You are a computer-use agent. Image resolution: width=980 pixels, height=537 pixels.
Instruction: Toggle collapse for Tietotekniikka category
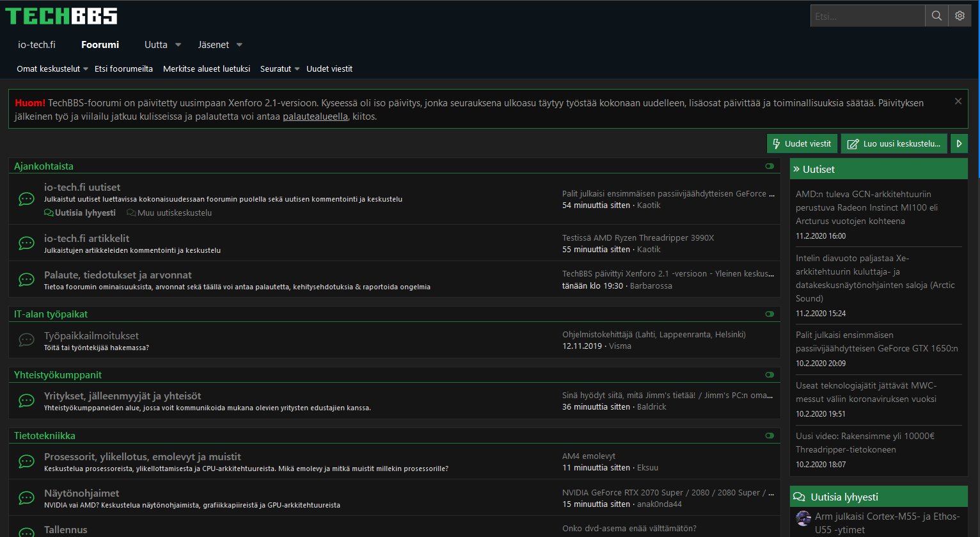pos(770,436)
